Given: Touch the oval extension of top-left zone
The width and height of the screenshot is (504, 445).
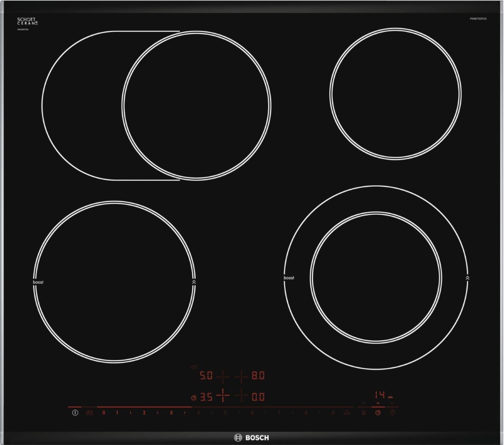Looking at the screenshot, I should 82,105.
